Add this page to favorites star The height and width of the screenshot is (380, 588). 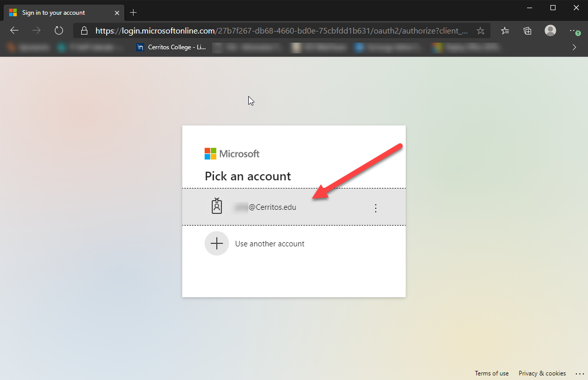pos(480,31)
